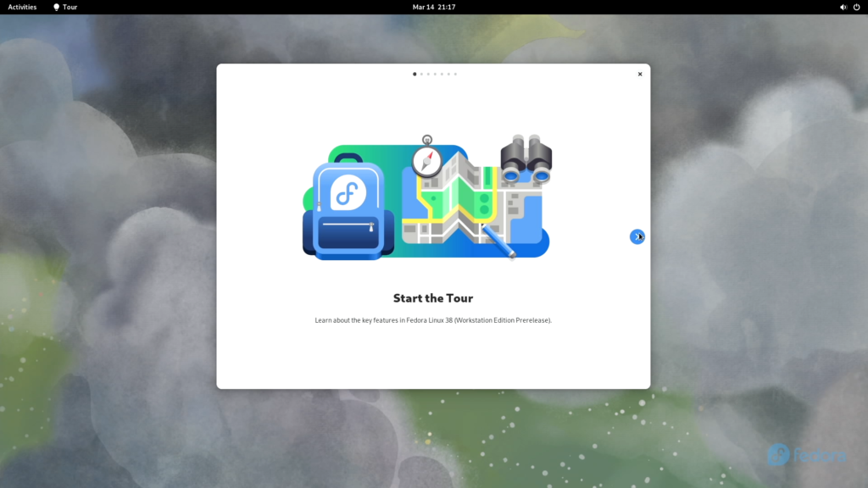The width and height of the screenshot is (868, 488).
Task: Open the Tour app menu in the top bar
Action: (64, 7)
